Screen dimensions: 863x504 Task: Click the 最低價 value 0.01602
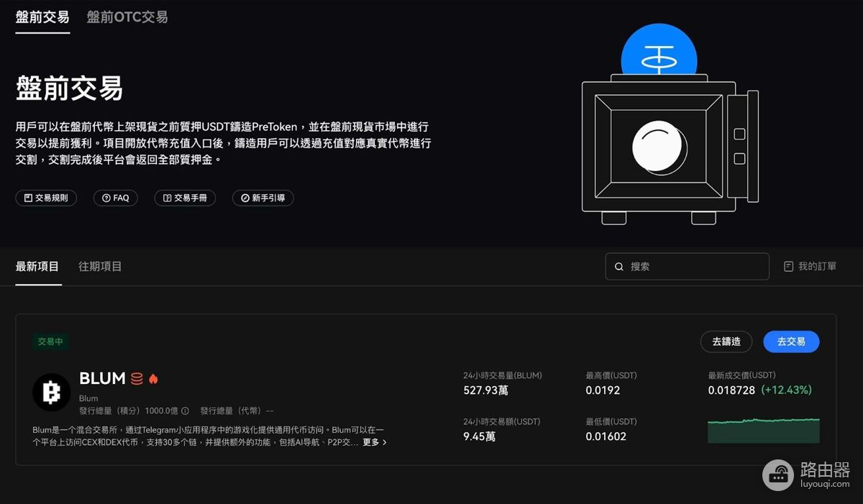[606, 436]
